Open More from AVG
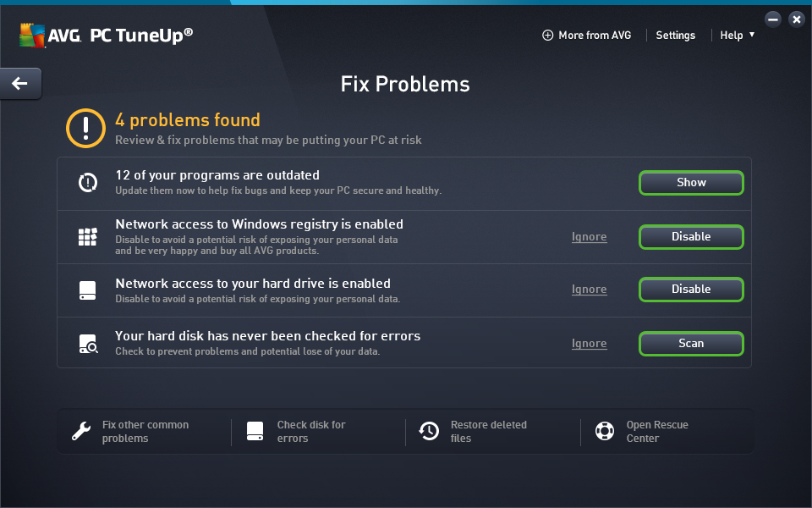 (x=587, y=35)
